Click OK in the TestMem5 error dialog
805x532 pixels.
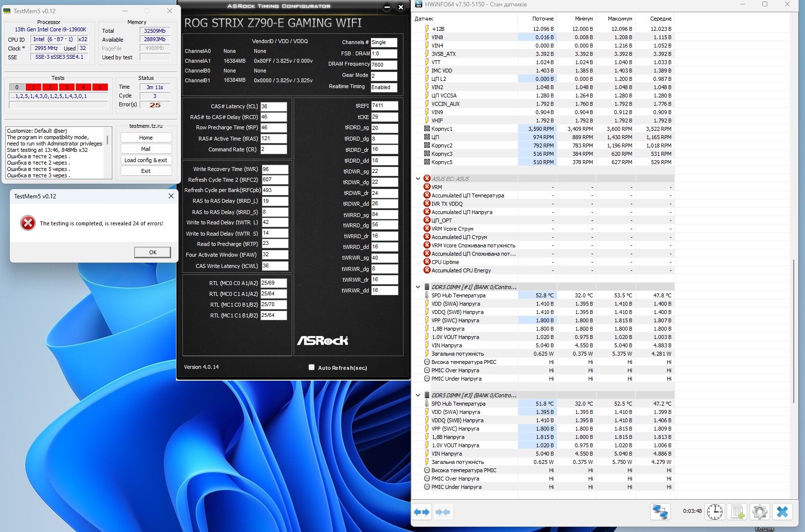[x=152, y=252]
